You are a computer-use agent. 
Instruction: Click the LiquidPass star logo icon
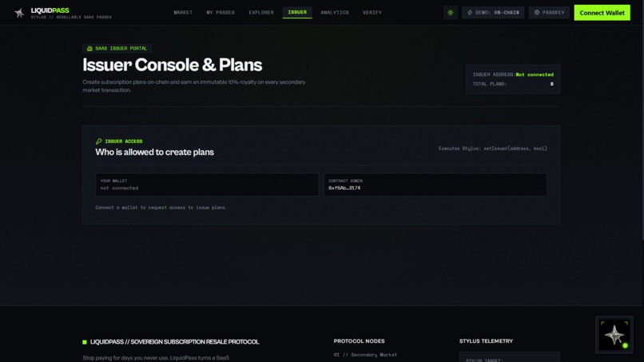19,13
